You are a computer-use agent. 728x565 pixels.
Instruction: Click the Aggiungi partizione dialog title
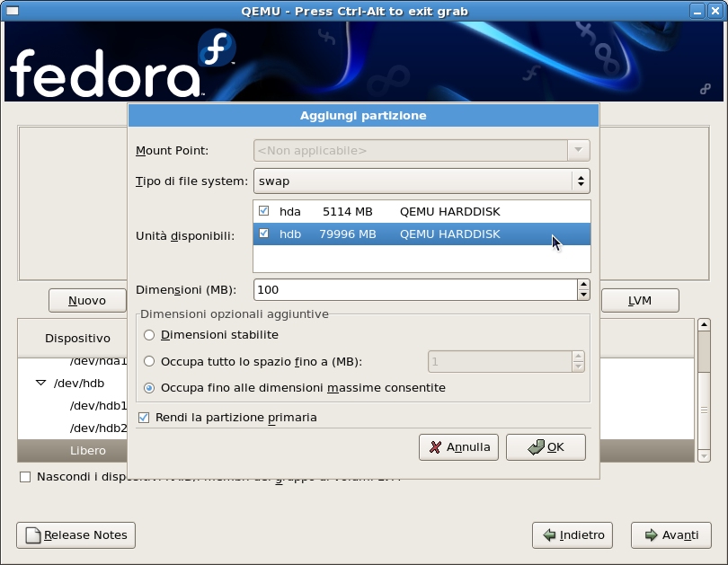(x=363, y=116)
